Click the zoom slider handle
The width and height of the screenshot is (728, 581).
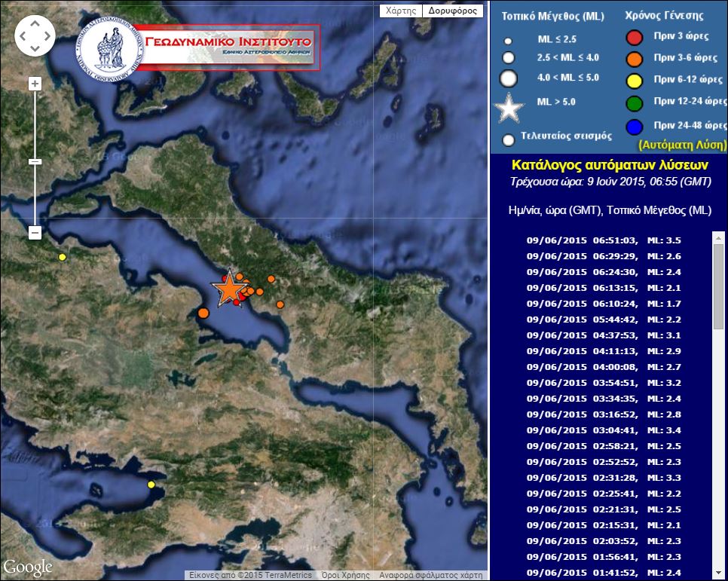click(35, 161)
